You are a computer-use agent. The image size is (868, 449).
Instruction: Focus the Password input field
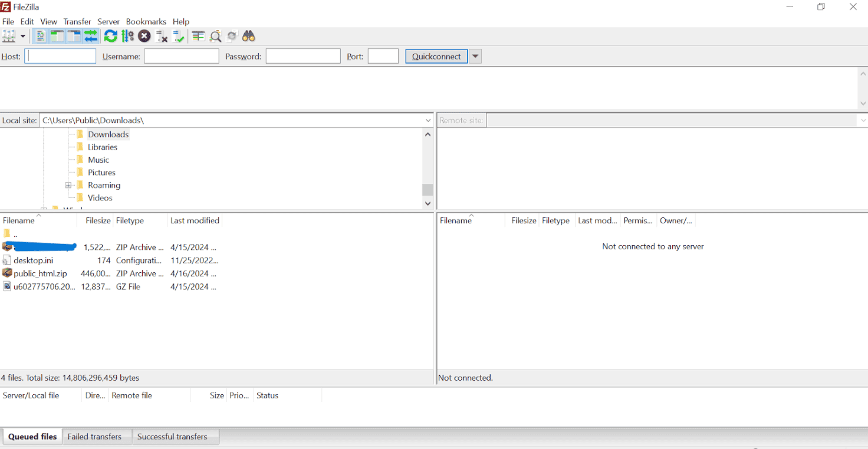click(x=303, y=56)
